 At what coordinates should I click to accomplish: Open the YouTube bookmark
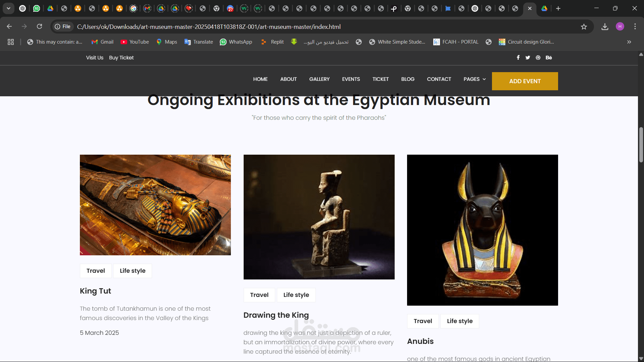click(135, 42)
